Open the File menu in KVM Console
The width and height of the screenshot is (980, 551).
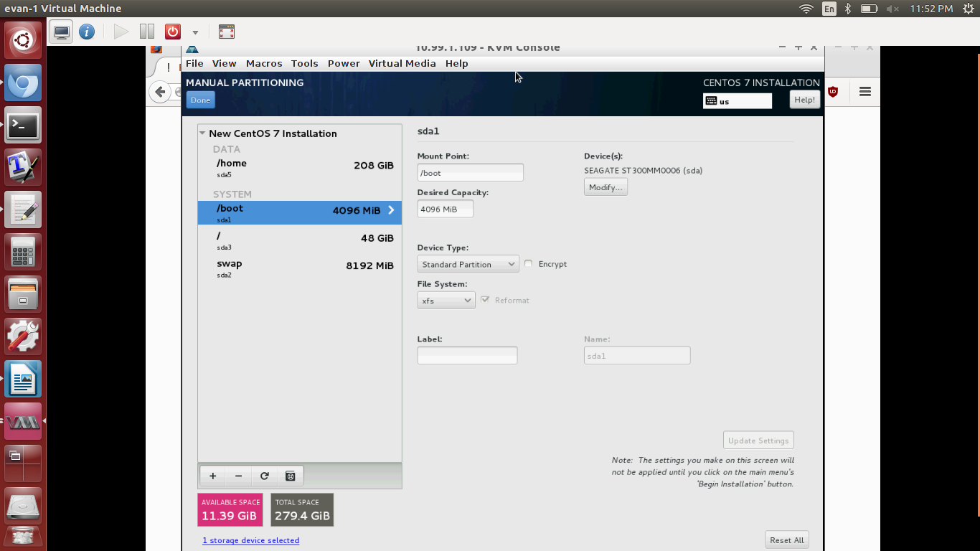pyautogui.click(x=194, y=63)
